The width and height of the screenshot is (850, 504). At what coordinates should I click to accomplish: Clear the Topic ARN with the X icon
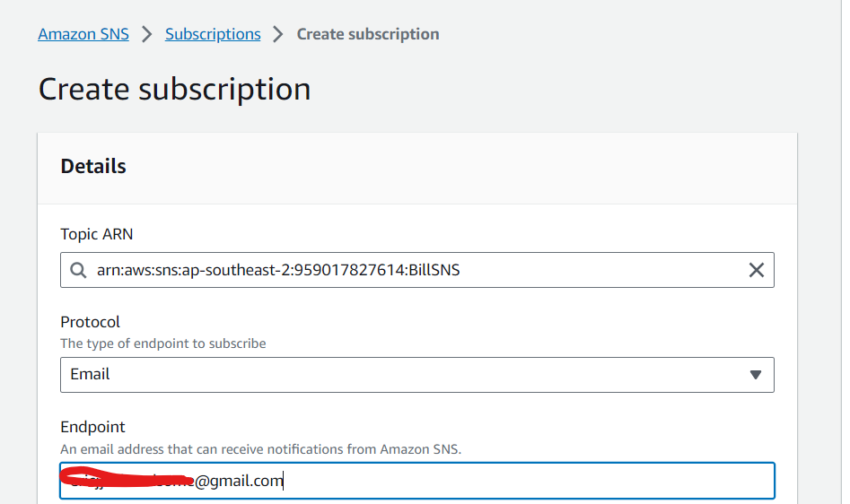(757, 270)
